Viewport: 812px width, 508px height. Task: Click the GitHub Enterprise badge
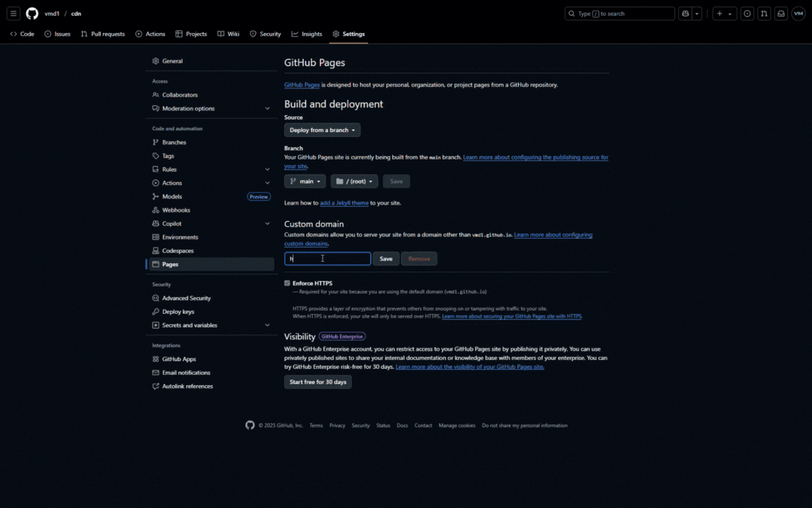342,337
